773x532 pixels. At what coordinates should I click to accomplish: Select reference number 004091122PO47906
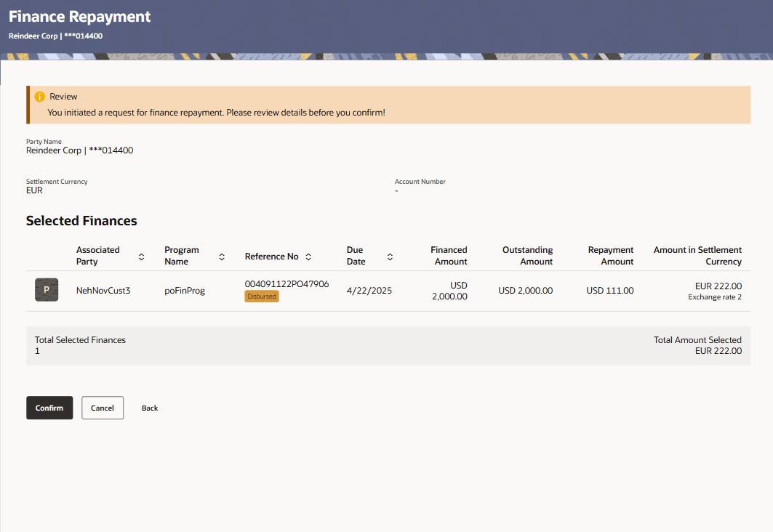tap(287, 283)
